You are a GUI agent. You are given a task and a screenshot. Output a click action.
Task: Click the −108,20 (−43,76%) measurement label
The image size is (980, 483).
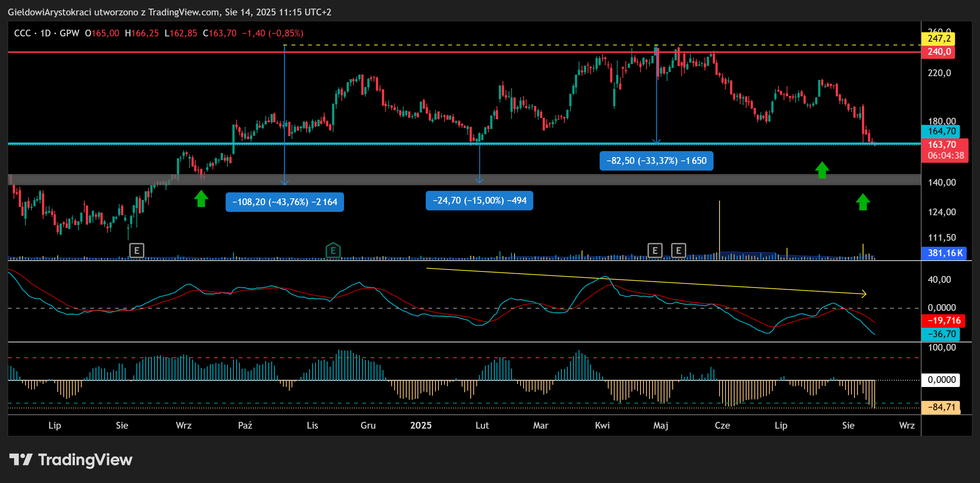tap(284, 202)
